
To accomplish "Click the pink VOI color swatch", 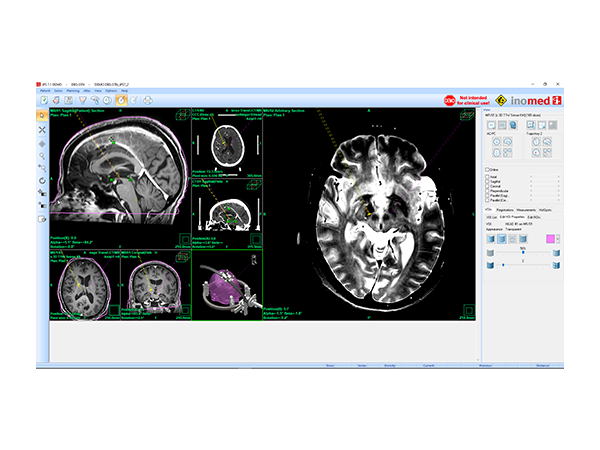I will click(549, 238).
